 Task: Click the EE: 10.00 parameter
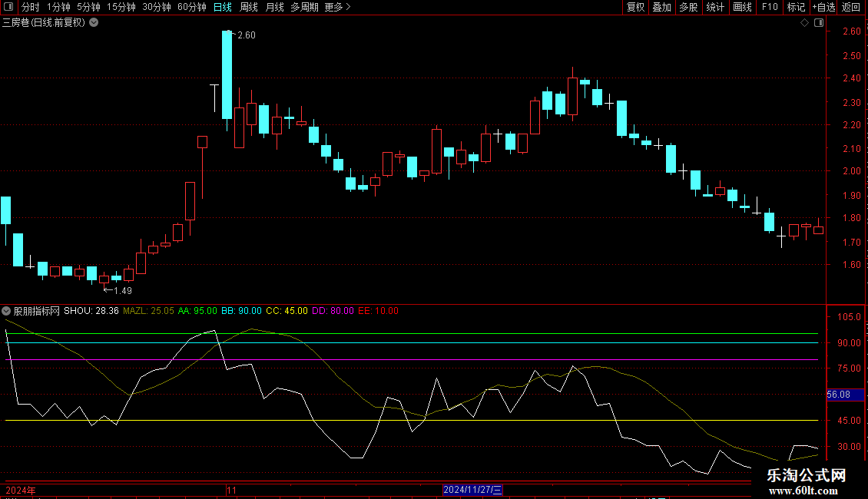378,311
